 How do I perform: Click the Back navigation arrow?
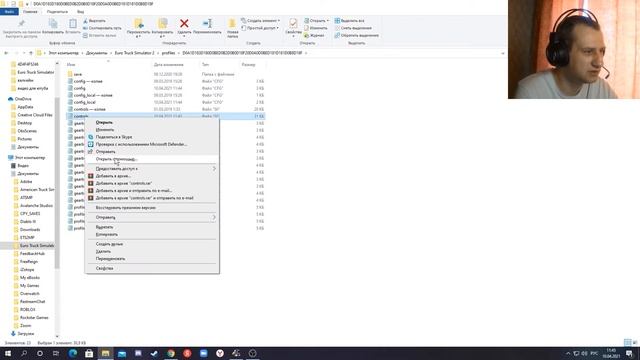(x=6, y=53)
